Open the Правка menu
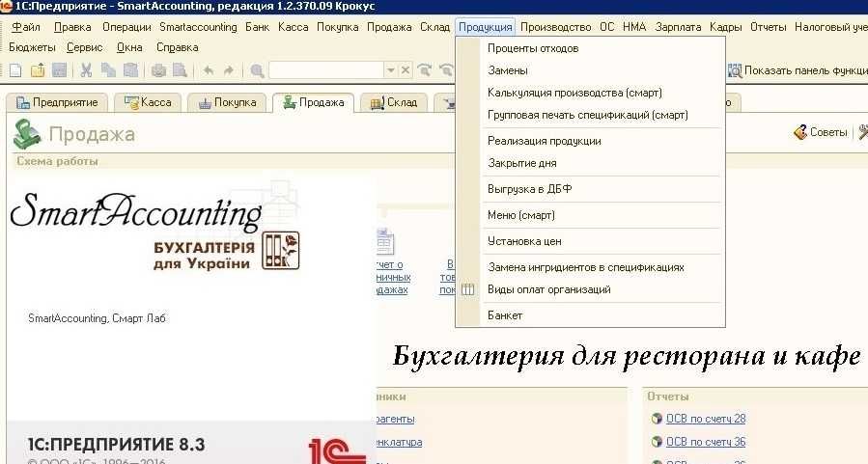868x464 pixels. tap(72, 27)
